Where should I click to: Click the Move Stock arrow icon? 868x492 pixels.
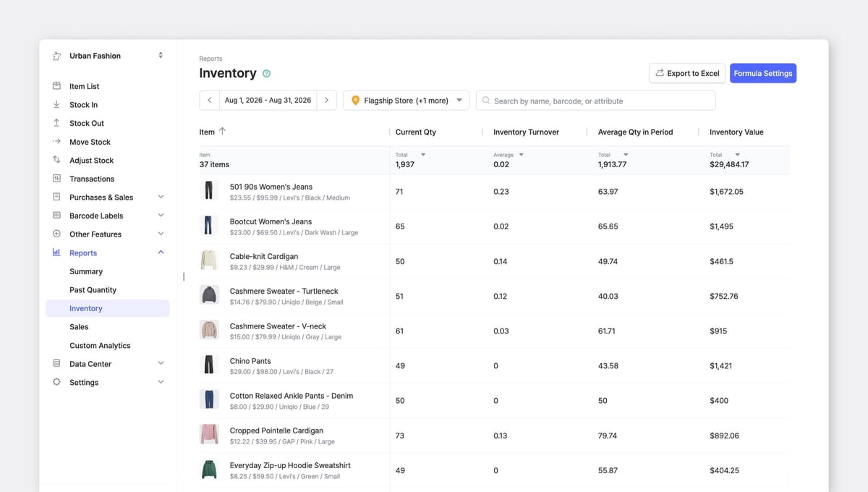click(56, 142)
